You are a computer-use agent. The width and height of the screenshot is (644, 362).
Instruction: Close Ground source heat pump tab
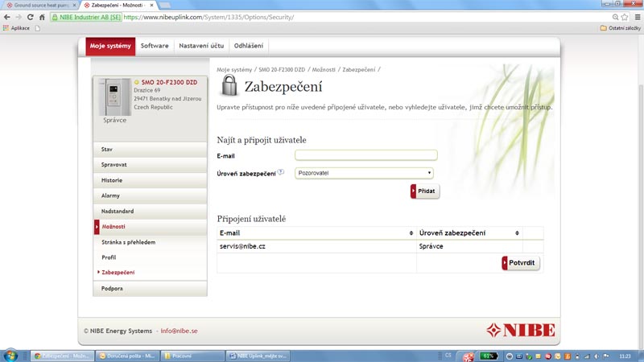click(x=74, y=6)
